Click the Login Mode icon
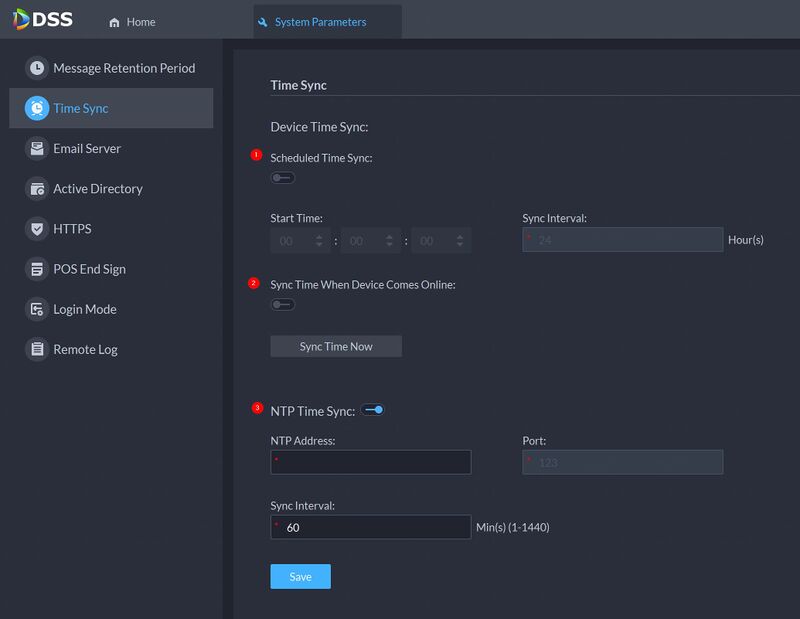Image resolution: width=800 pixels, height=619 pixels. [37, 309]
